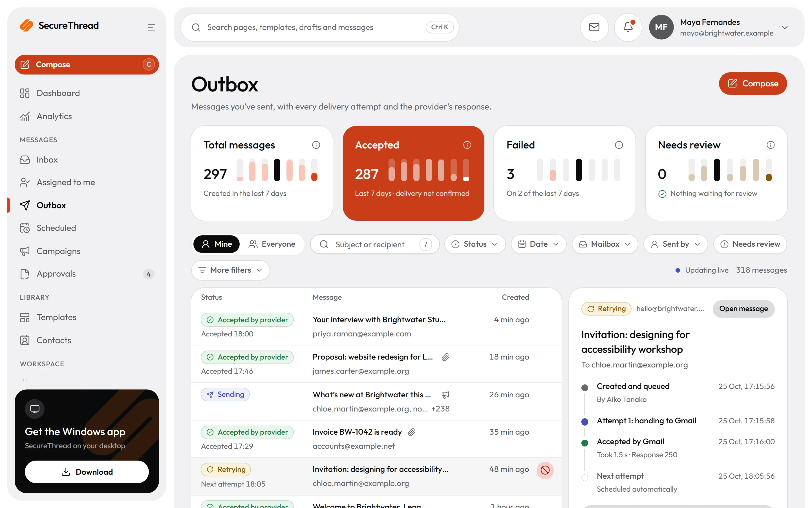Viewport: 812px width, 508px height.
Task: Open Analytics from the sidebar
Action: [x=87, y=116]
